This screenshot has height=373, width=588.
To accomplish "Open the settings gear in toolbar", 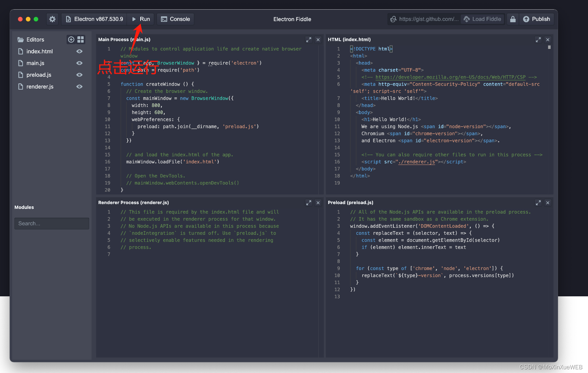I will click(x=52, y=19).
